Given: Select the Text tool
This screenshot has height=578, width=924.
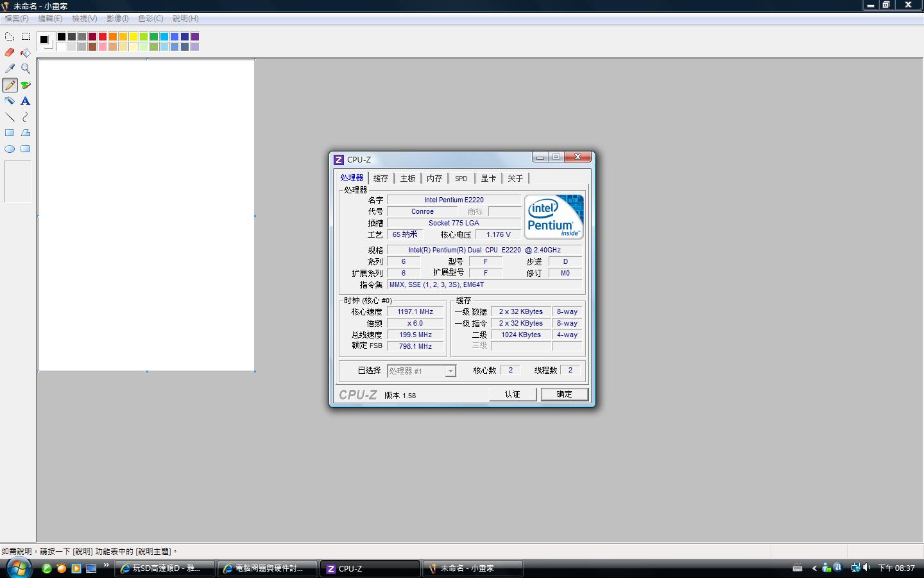Looking at the screenshot, I should [x=26, y=101].
